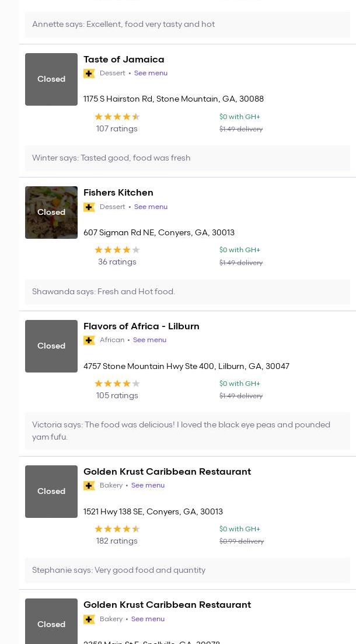This screenshot has width=356, height=644.
Task: Open See menu for Golden Krust on Hwy 138
Action: [148, 485]
